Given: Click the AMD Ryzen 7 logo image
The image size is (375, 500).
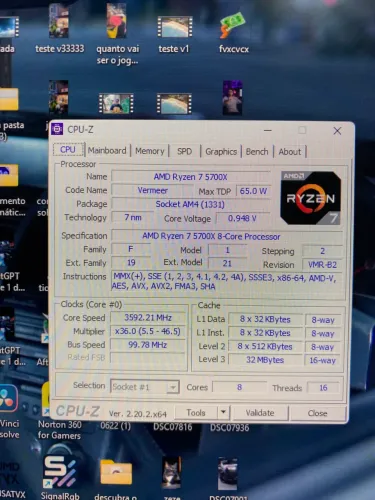Looking at the screenshot, I should pos(310,197).
